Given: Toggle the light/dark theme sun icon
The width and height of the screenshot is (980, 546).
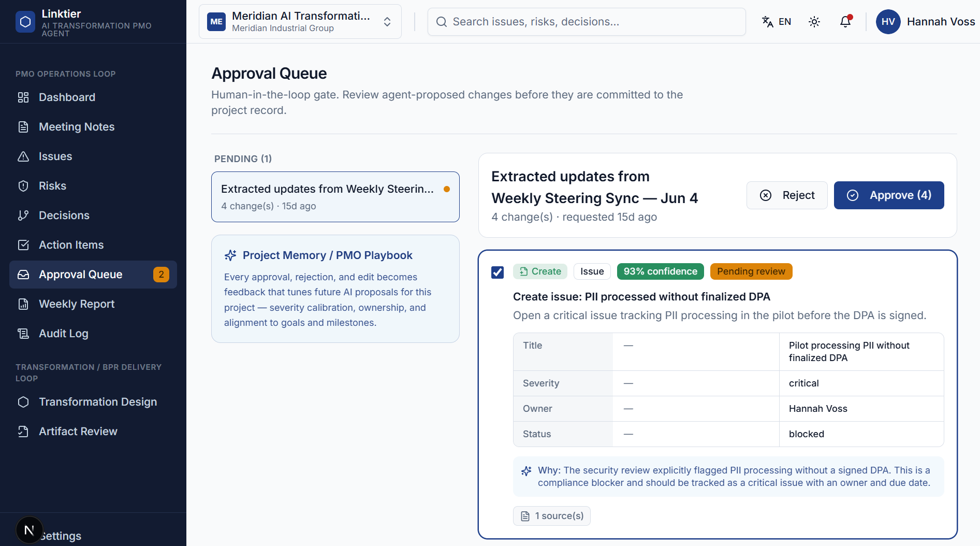Looking at the screenshot, I should point(814,22).
